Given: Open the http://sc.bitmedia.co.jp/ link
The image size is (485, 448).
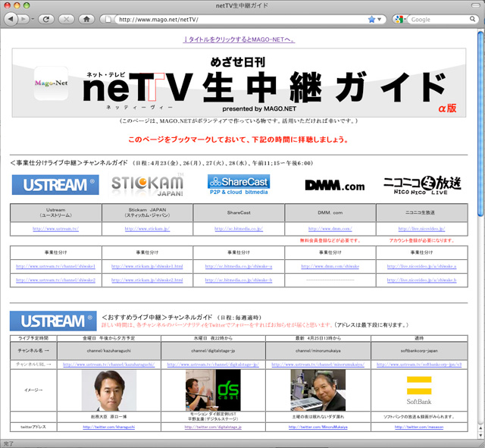Looking at the screenshot, I should click(239, 229).
